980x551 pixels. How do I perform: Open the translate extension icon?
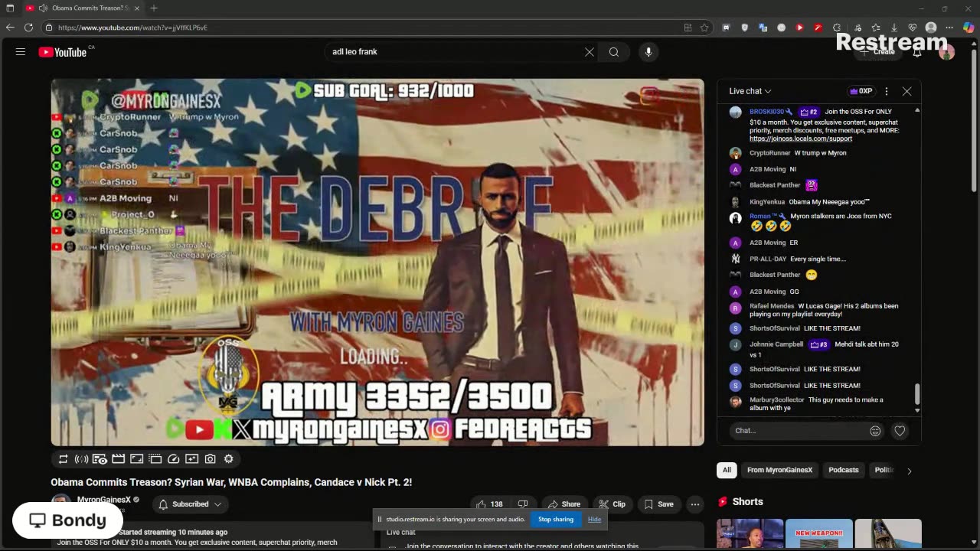coord(763,28)
